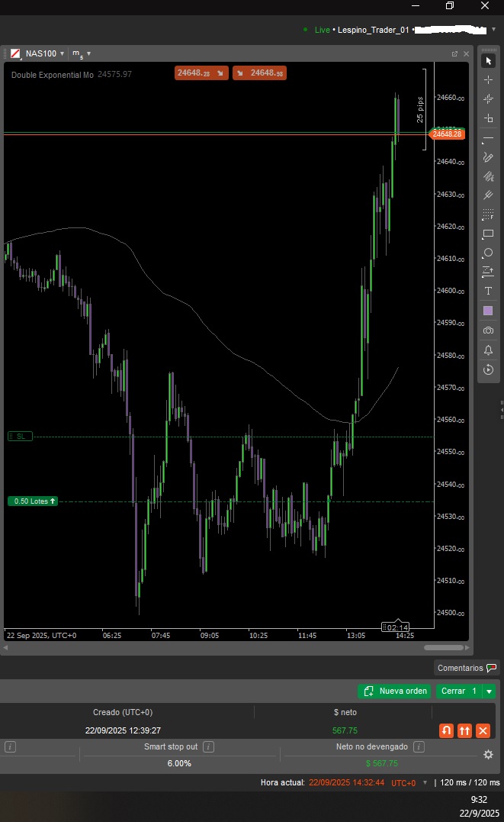
Task: Close the NAS100 chart panel
Action: (467, 53)
